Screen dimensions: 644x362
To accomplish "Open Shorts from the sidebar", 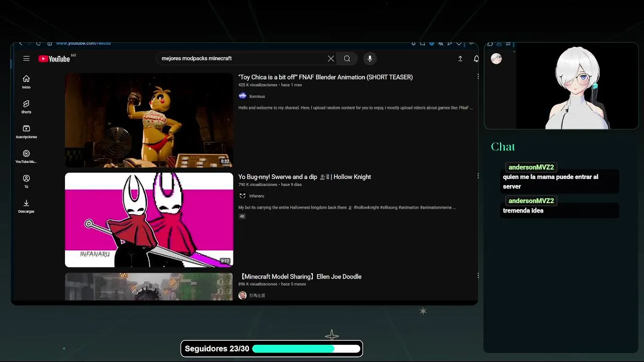I will pyautogui.click(x=26, y=107).
